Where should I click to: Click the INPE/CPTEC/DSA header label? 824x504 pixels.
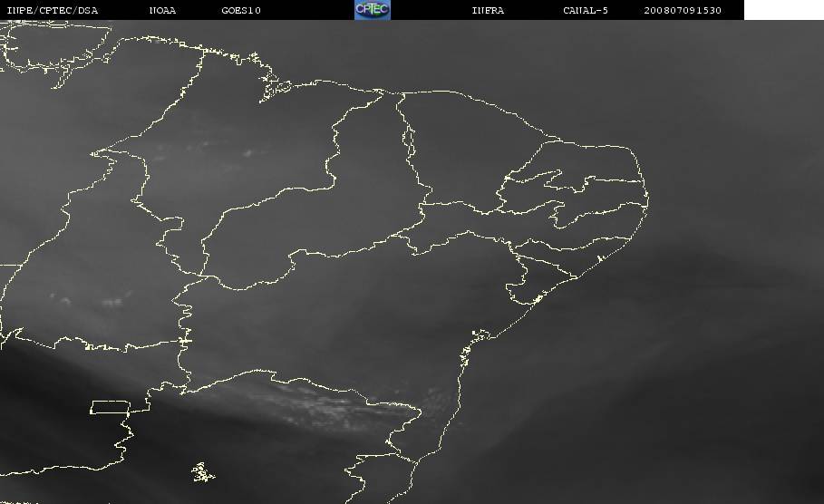click(x=53, y=10)
